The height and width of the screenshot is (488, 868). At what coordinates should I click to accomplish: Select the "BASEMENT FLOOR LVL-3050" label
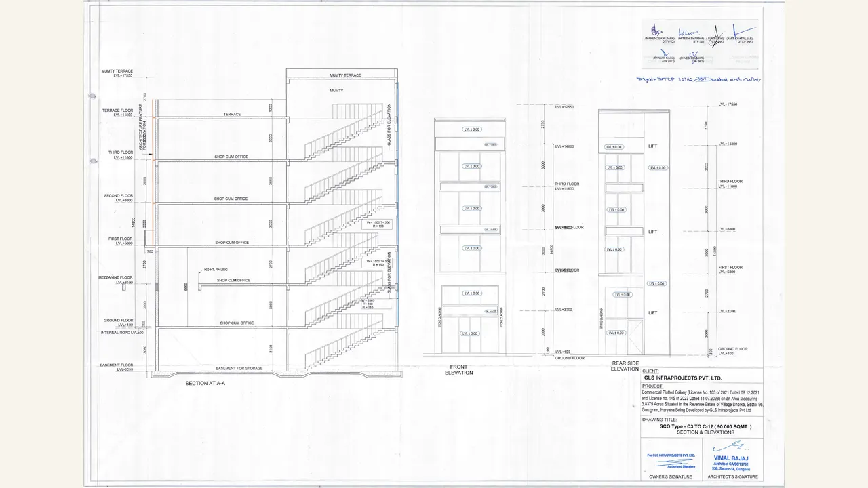tap(118, 368)
